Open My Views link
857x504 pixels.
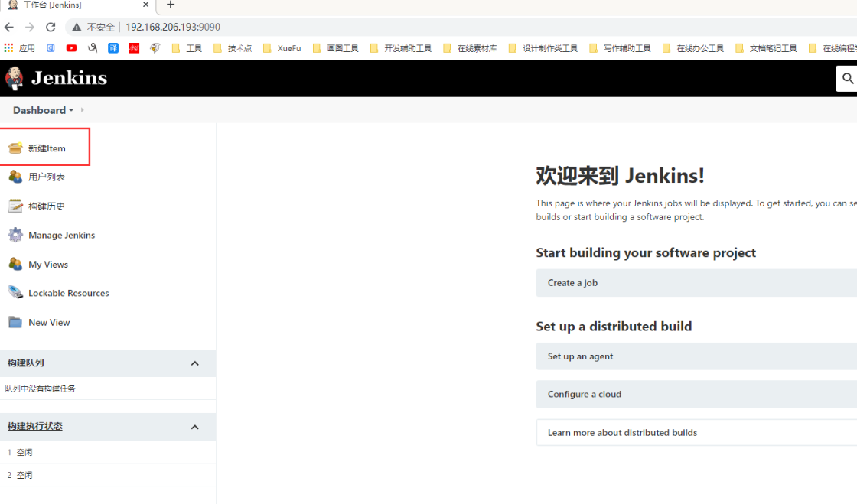pyautogui.click(x=48, y=265)
